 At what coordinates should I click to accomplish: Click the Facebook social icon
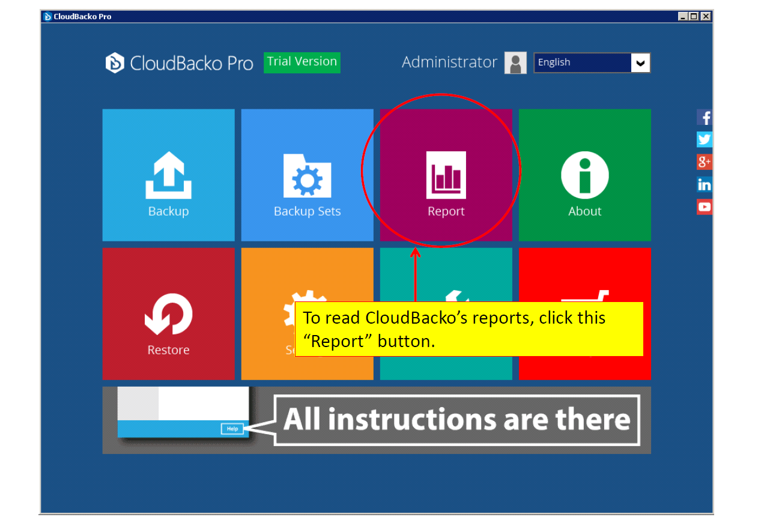click(x=704, y=118)
